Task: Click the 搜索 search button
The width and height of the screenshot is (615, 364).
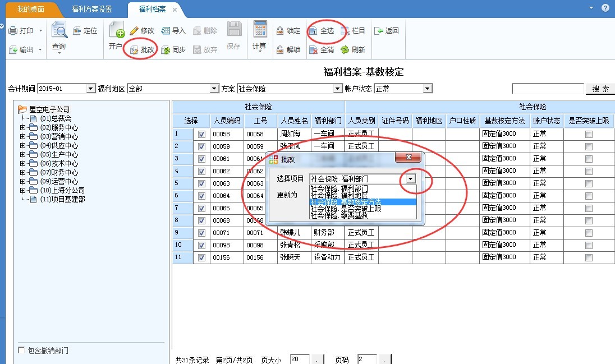Action: (x=600, y=89)
